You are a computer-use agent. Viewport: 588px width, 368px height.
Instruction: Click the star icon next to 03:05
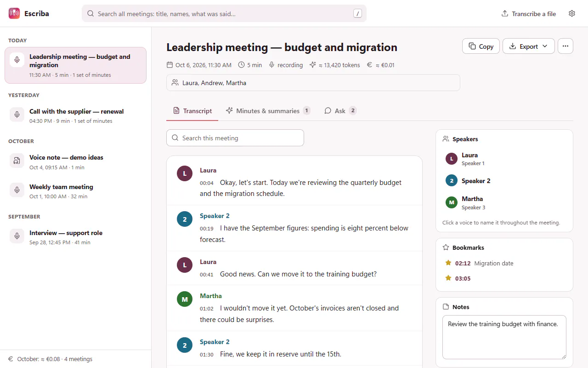point(448,278)
